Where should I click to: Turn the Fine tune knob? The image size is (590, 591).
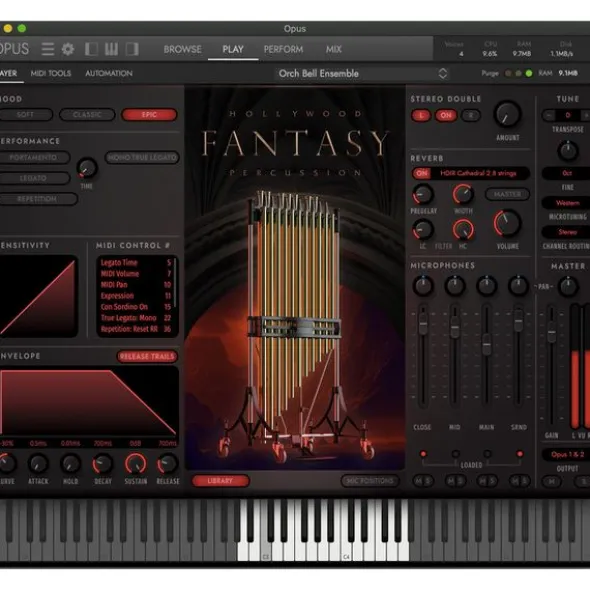[568, 150]
